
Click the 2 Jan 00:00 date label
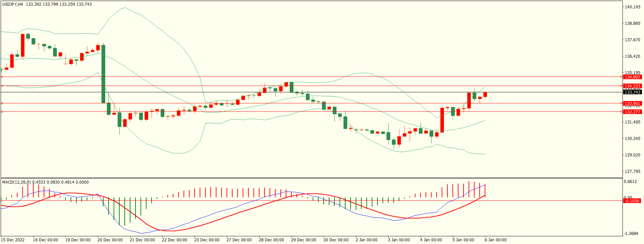pos(367,240)
